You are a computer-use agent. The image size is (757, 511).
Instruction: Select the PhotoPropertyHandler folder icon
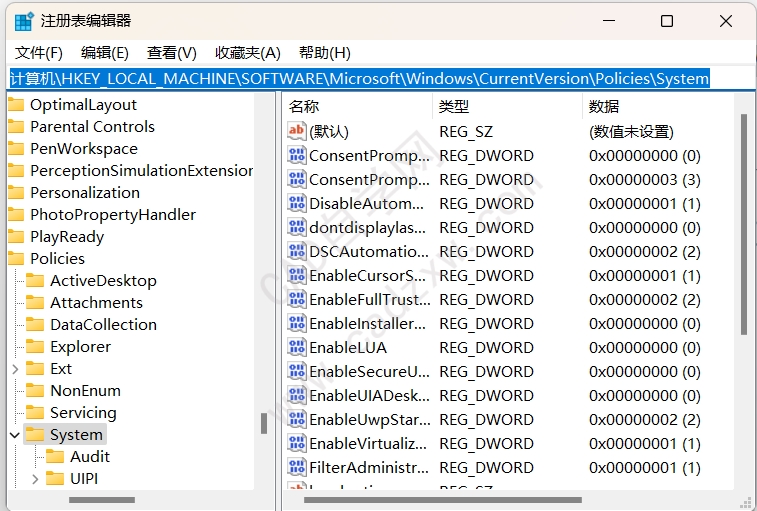(x=16, y=214)
